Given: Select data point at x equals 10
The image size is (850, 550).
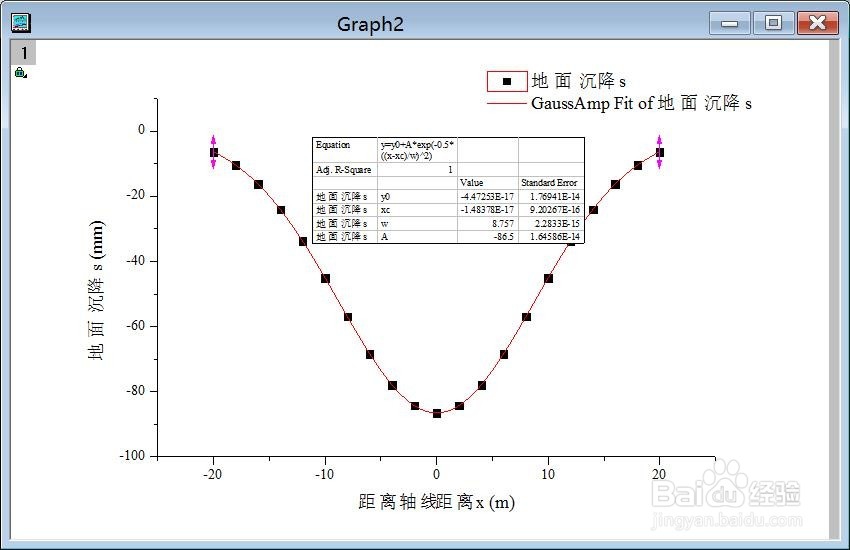Looking at the screenshot, I should pos(549,279).
